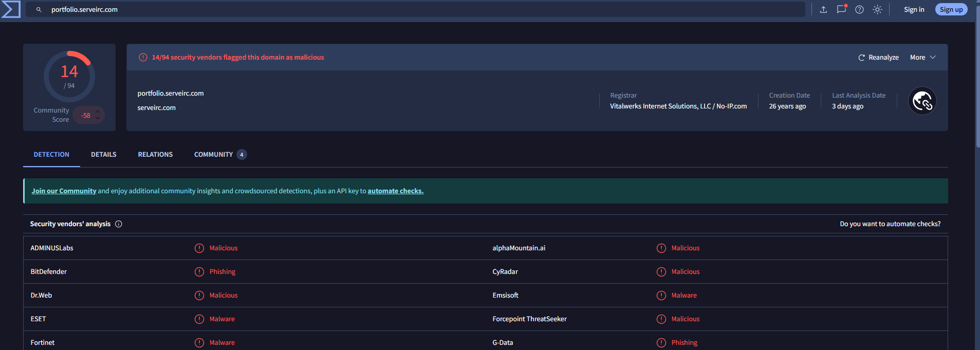
Task: Click the Sign up button
Action: [x=951, y=9]
